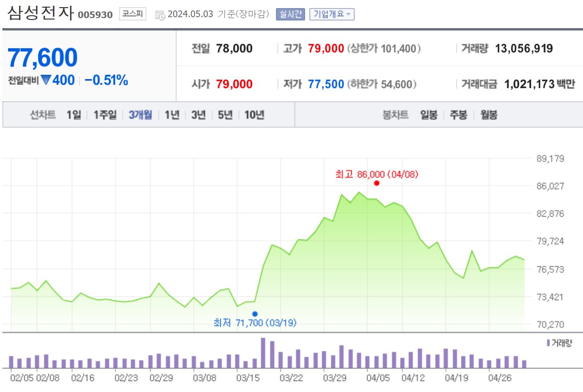Click the 시가 value 79,000
Screen dimensions: 583x392
point(234,84)
